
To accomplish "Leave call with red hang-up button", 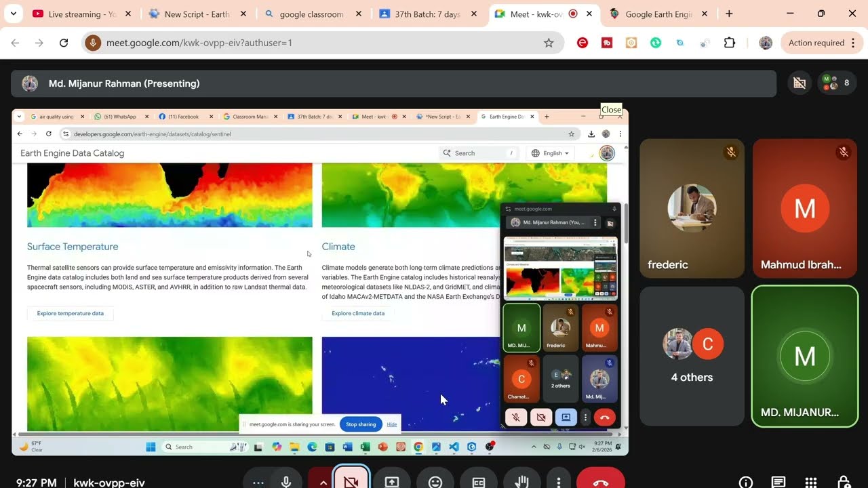I will click(x=601, y=481).
